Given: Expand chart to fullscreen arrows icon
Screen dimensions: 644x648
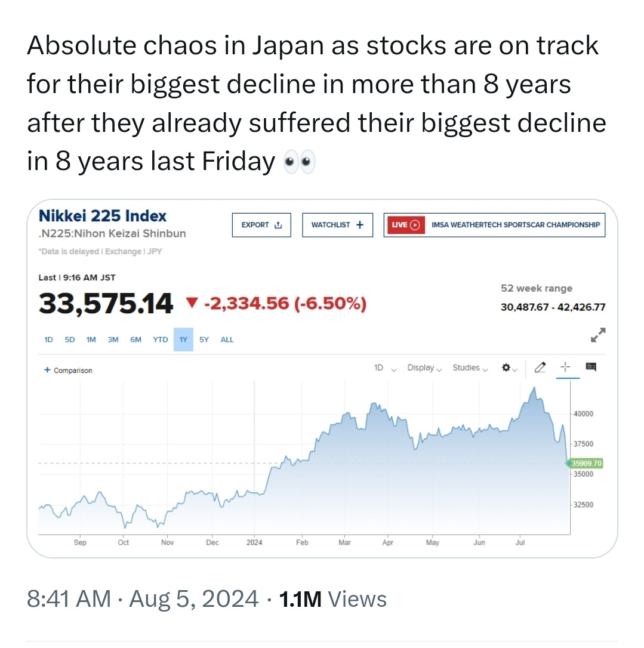Looking at the screenshot, I should tap(598, 335).
